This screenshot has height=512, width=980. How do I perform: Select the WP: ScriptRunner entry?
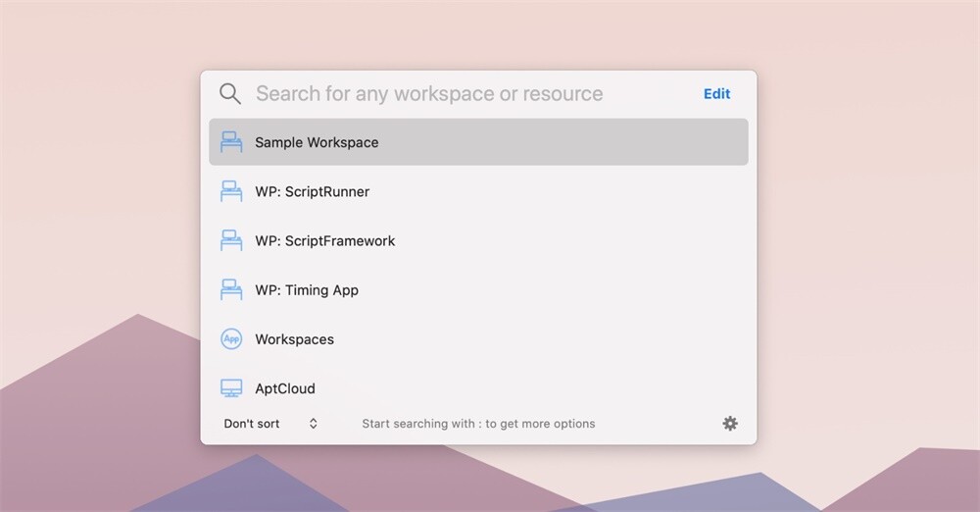[x=478, y=191]
